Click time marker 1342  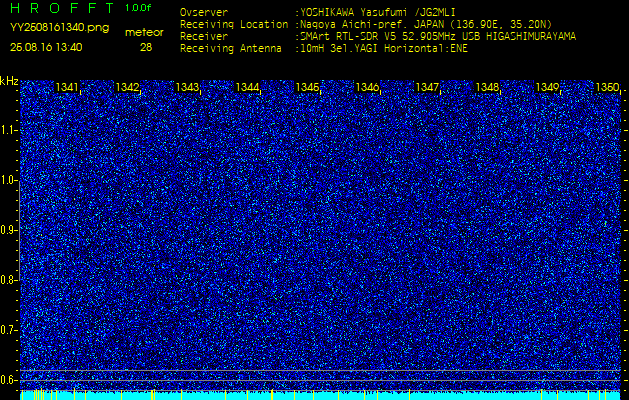[x=127, y=87]
